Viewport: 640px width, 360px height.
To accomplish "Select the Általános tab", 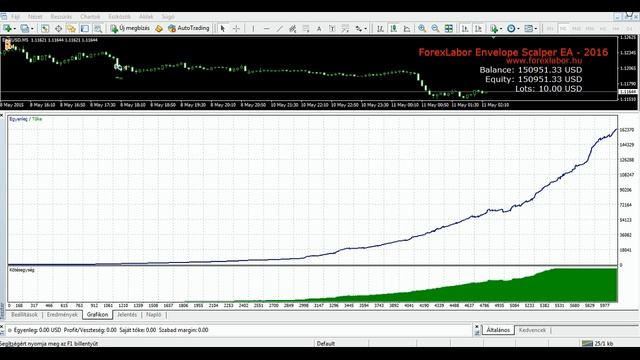I will [x=498, y=330].
